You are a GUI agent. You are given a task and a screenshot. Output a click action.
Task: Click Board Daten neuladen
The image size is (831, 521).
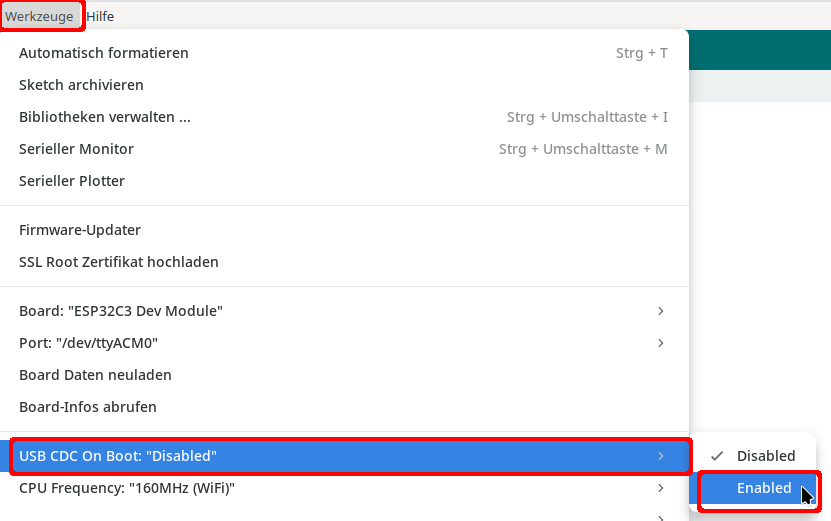pyautogui.click(x=95, y=375)
